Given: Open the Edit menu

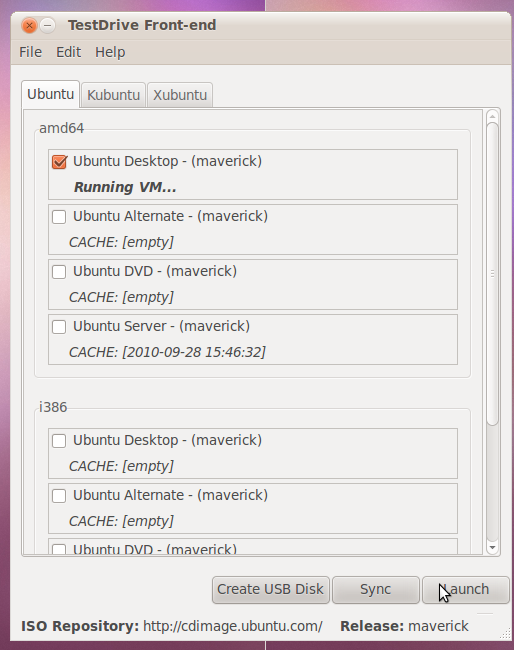Looking at the screenshot, I should (68, 52).
